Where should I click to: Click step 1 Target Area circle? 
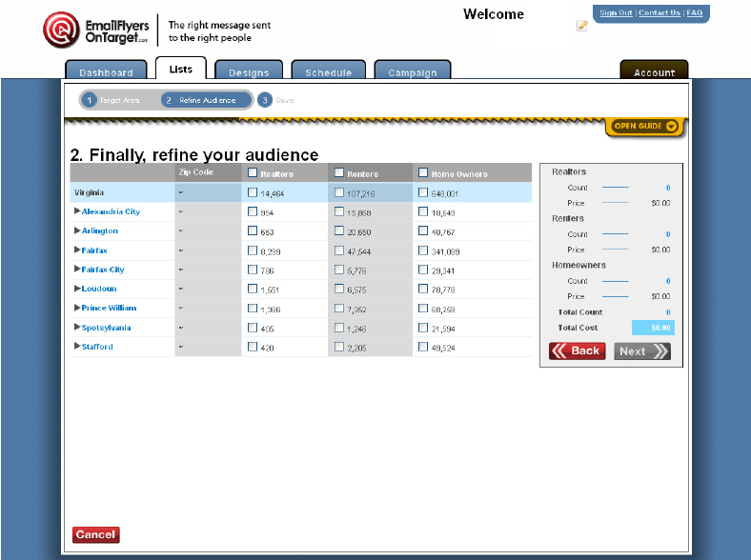coord(89,100)
